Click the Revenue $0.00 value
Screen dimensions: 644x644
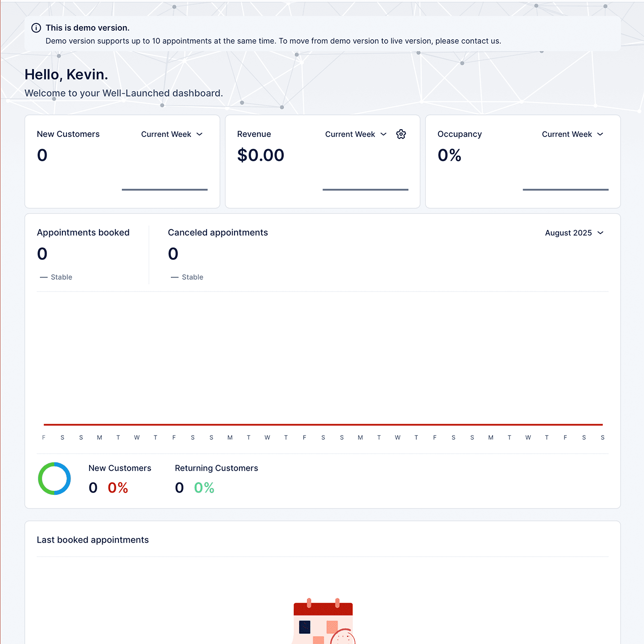click(261, 155)
